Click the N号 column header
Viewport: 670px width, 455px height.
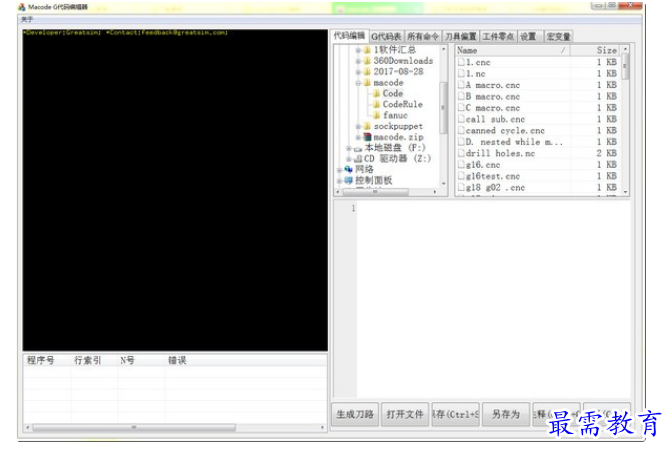(x=141, y=361)
